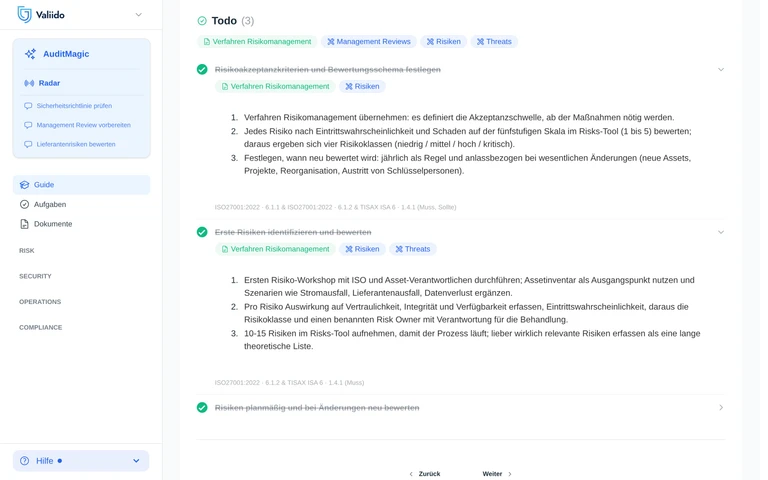Uncheck Erste Risiken identifizieren und bewerten
Viewport: 768px width, 480px height.
202,232
